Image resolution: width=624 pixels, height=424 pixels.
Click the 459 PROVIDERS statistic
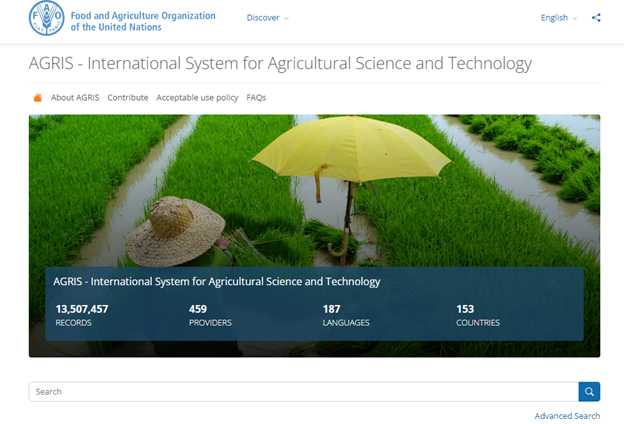pyautogui.click(x=210, y=315)
